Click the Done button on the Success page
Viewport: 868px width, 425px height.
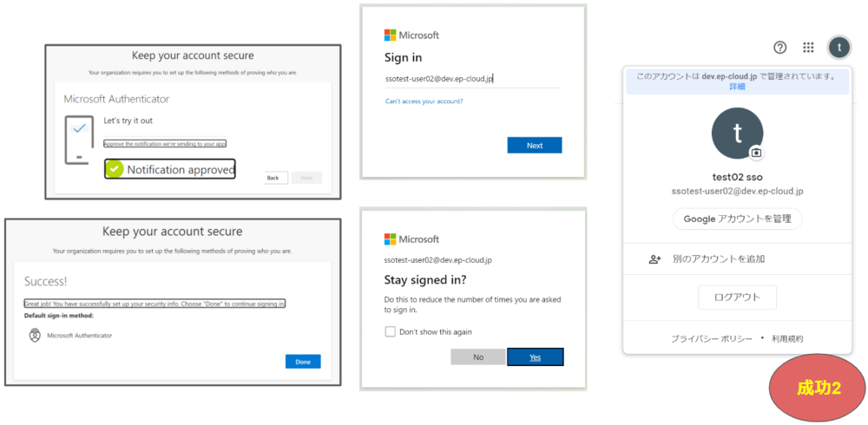(x=302, y=361)
